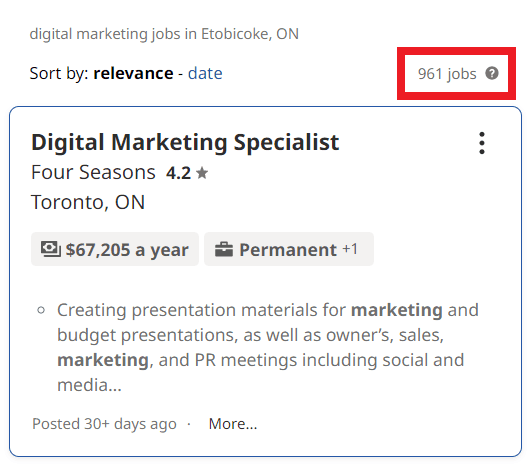This screenshot has height=466, width=531.
Task: Expand the More... link on job card
Action: pos(233,424)
